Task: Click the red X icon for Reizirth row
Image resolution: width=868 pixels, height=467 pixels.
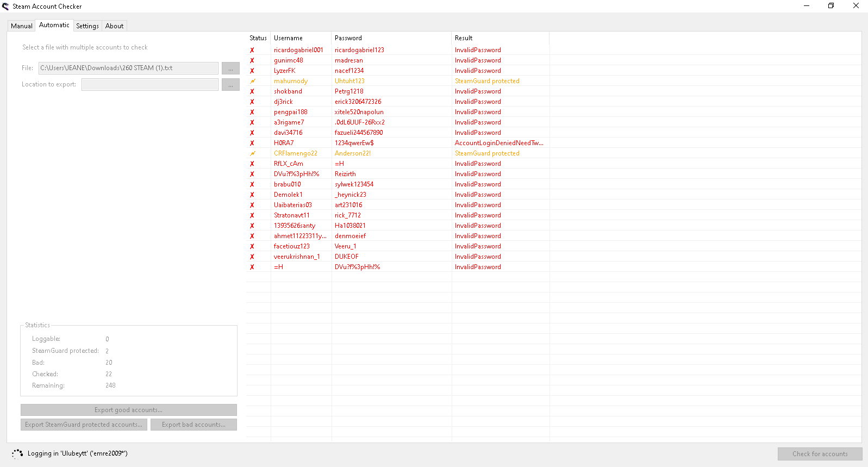Action: [252, 174]
